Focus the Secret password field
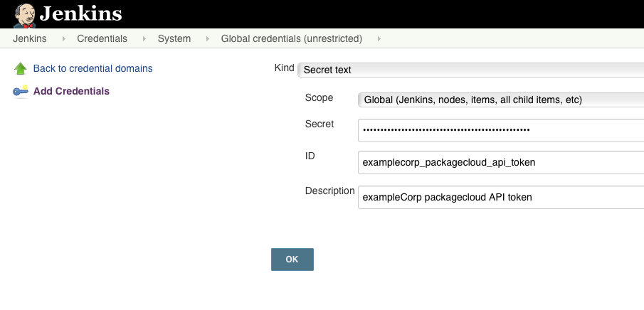 pyautogui.click(x=501, y=130)
